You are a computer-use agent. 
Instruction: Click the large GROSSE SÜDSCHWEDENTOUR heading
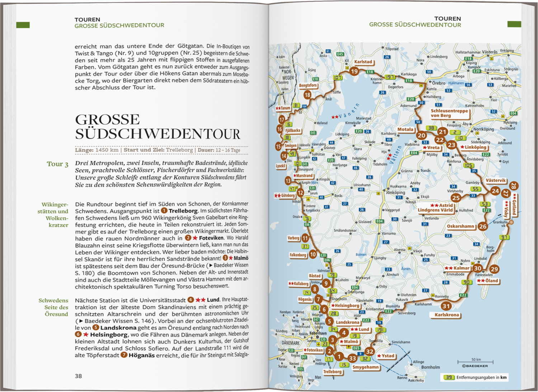(x=157, y=127)
